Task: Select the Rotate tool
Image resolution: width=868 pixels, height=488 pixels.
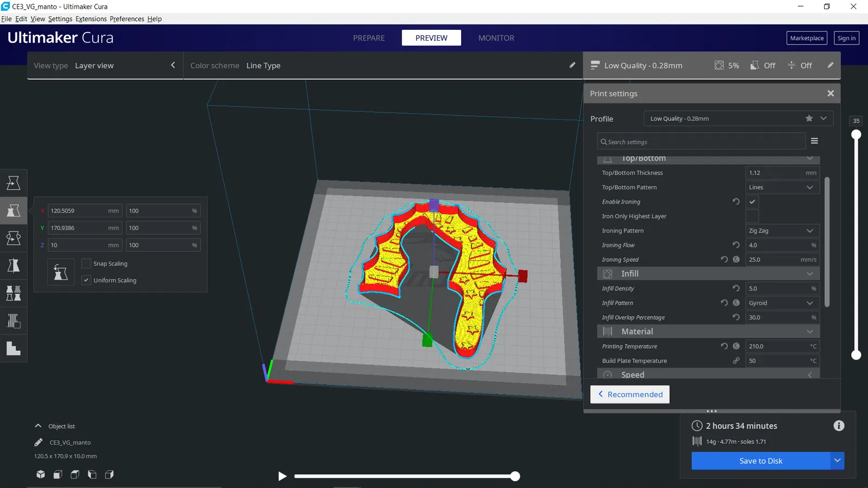Action: (14, 238)
